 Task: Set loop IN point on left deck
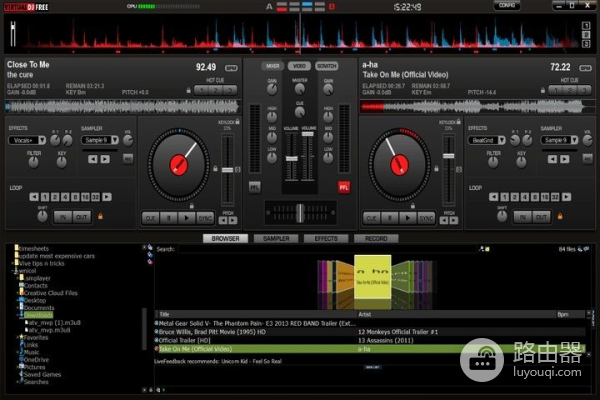tap(62, 216)
